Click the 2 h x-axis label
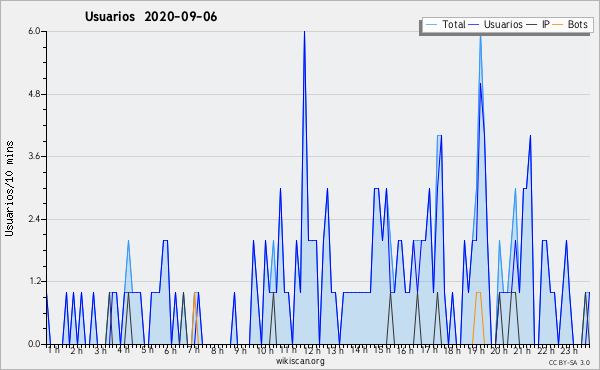Image resolution: width=600 pixels, height=370 pixels. 77,351
